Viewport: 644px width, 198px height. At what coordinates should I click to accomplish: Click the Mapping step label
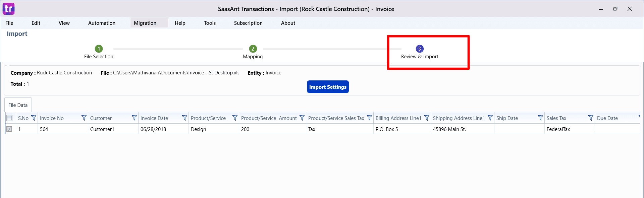(x=253, y=57)
